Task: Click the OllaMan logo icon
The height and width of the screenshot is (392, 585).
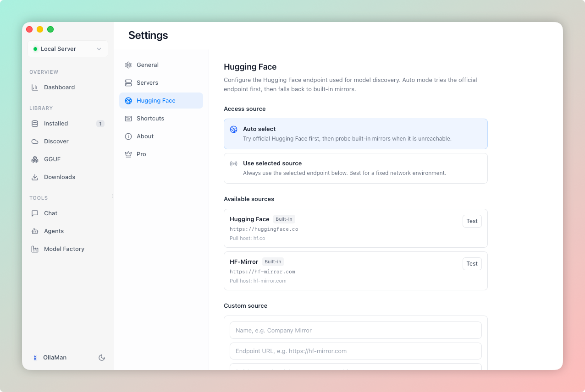Action: point(35,358)
